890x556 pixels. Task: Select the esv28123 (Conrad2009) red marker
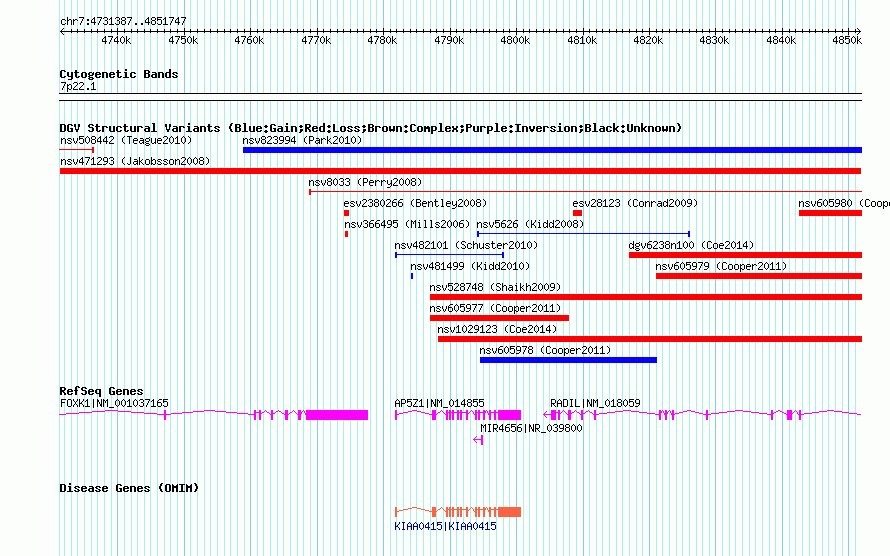[577, 213]
